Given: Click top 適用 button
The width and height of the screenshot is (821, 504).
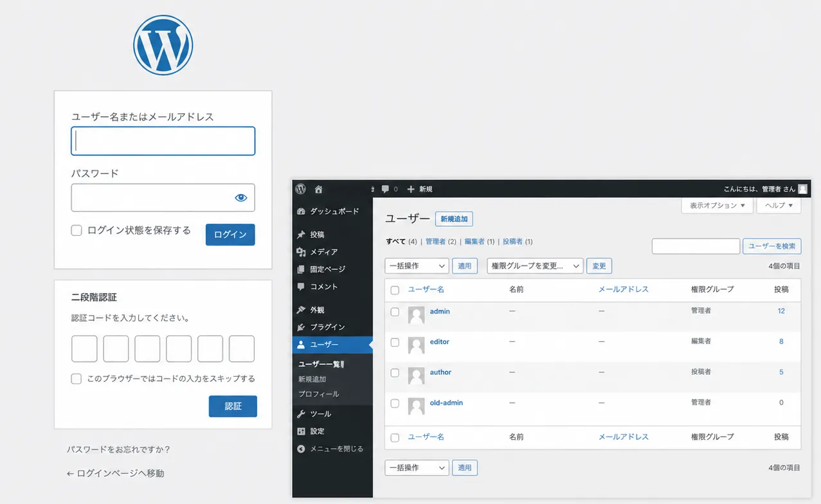Looking at the screenshot, I should (465, 265).
